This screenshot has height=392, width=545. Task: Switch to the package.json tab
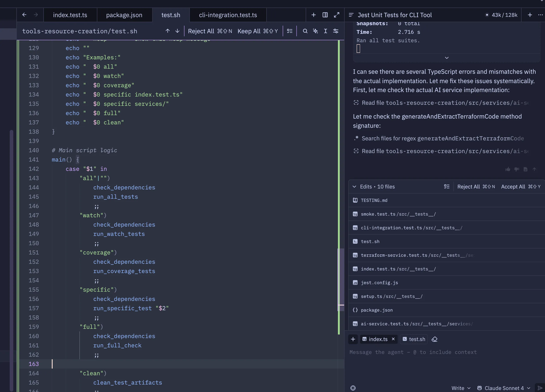coord(124,15)
